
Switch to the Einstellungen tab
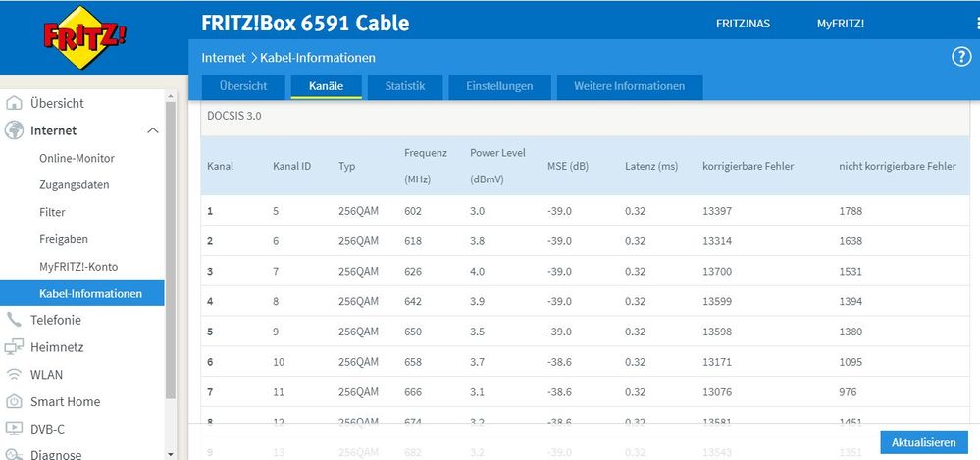(499, 87)
